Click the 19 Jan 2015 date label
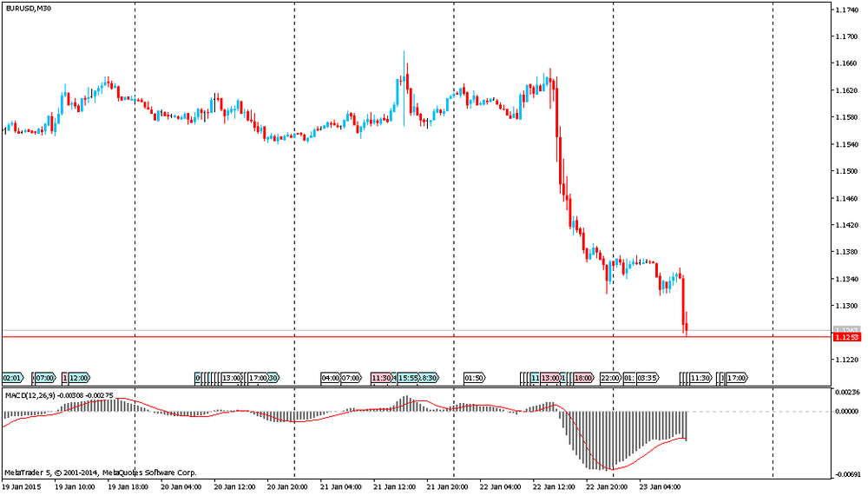Screen dimensions: 868x496 pos(23,487)
